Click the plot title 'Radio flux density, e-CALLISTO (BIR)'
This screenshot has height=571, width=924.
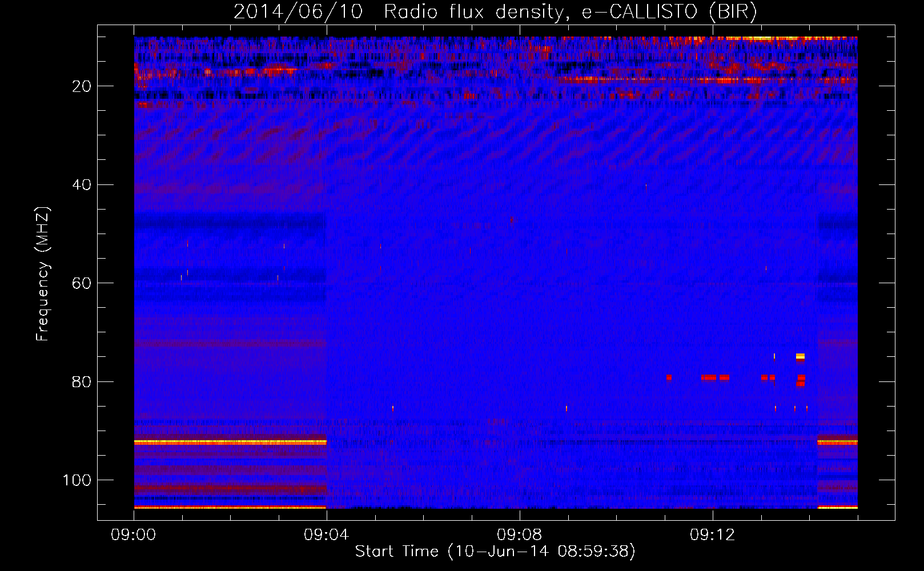[570, 12]
